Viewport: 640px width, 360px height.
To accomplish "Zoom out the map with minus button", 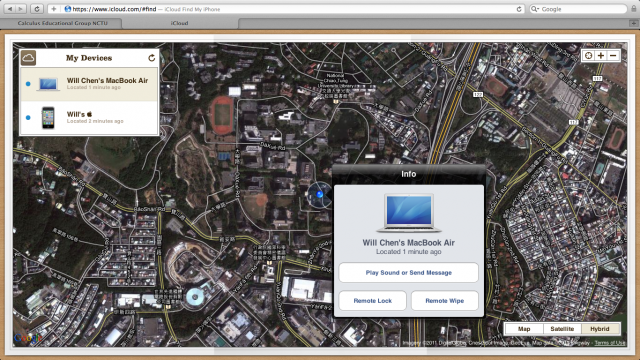I will pyautogui.click(x=613, y=56).
